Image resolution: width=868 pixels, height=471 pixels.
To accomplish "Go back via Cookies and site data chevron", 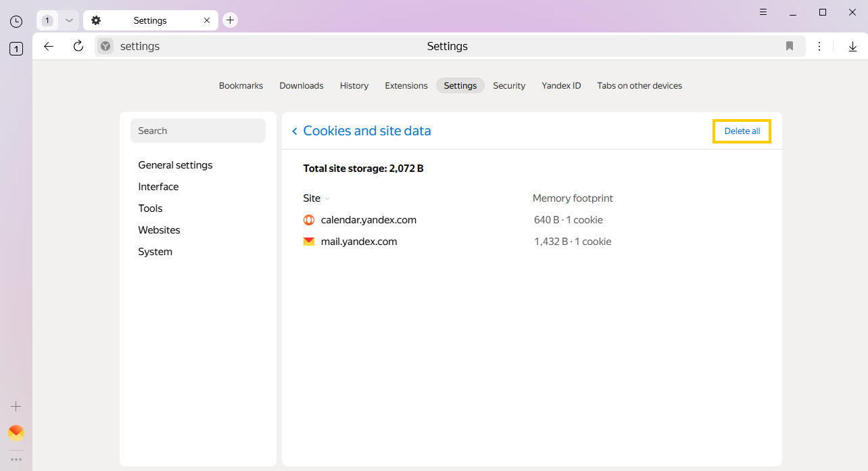I will [x=295, y=131].
